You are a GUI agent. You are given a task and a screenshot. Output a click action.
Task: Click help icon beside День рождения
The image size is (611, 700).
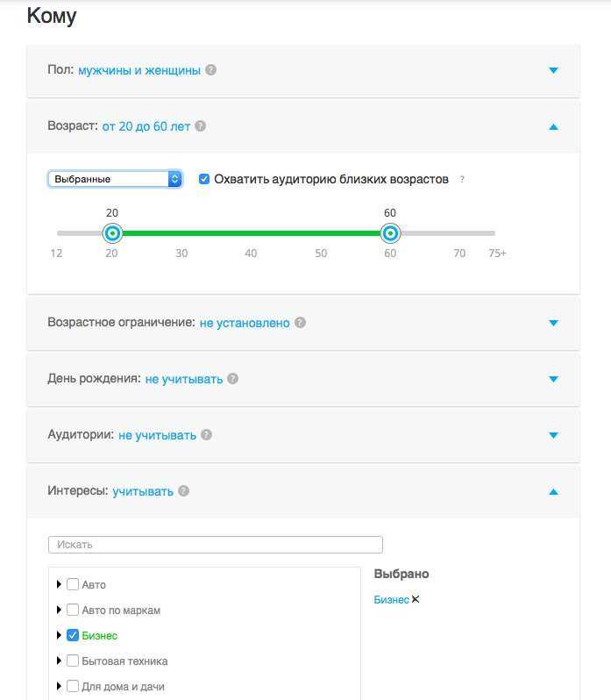pos(232,379)
